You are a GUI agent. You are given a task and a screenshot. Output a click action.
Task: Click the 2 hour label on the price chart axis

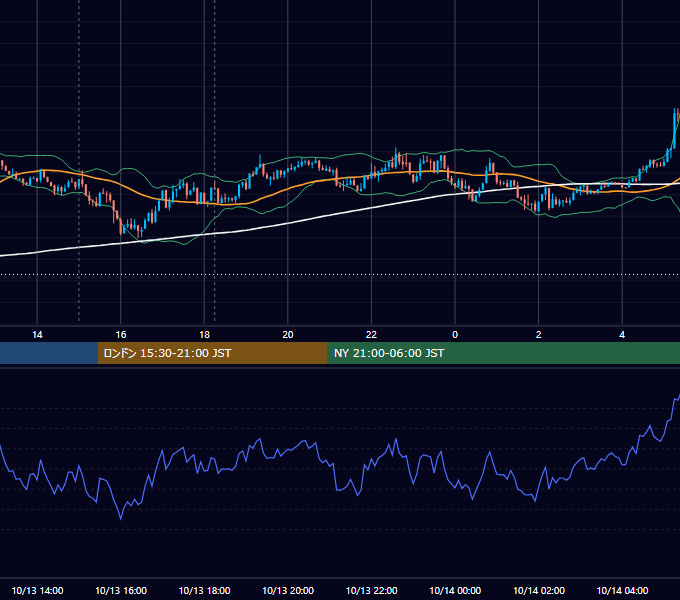tap(538, 335)
